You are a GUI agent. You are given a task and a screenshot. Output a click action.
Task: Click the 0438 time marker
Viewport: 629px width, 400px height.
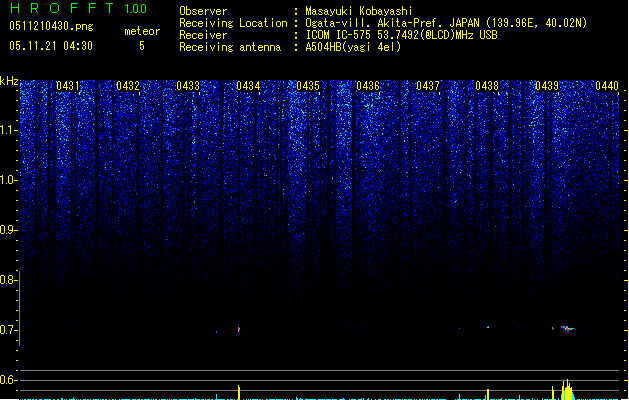coord(487,86)
